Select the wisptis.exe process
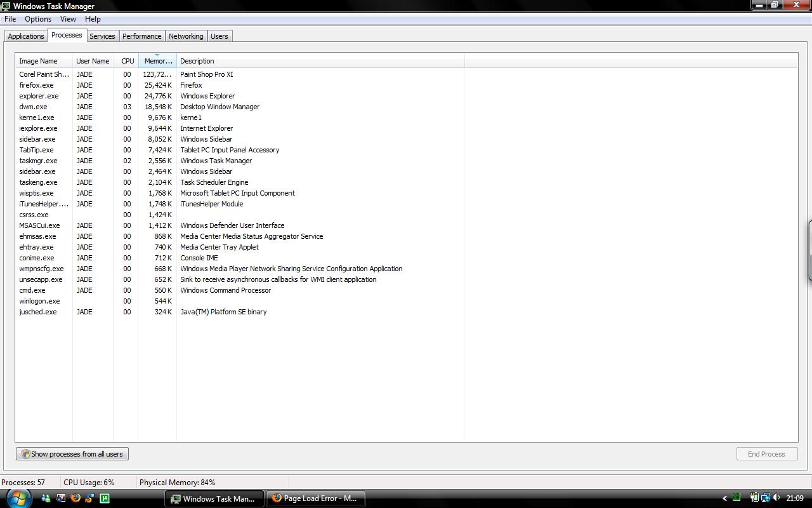Screen dimensions: 812x508 point(240,193)
